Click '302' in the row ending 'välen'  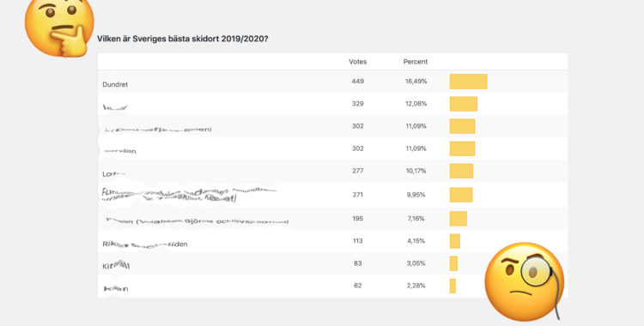[x=358, y=148]
